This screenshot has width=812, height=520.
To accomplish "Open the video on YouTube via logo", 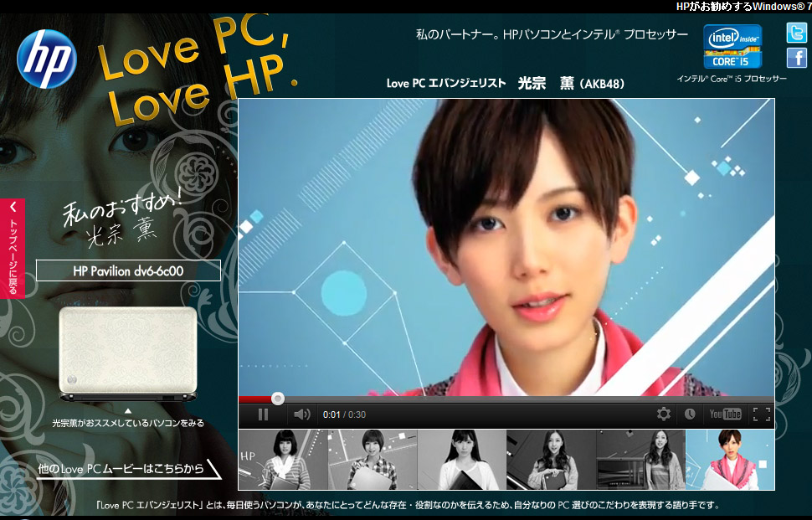I will [x=725, y=414].
